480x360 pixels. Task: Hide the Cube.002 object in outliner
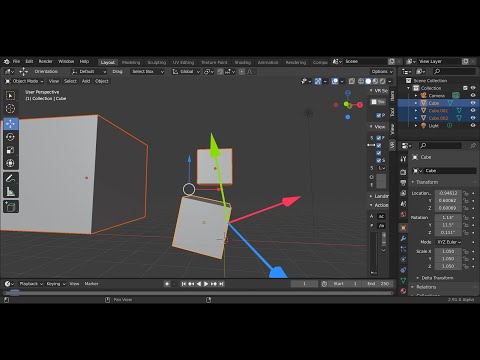pos(473,118)
